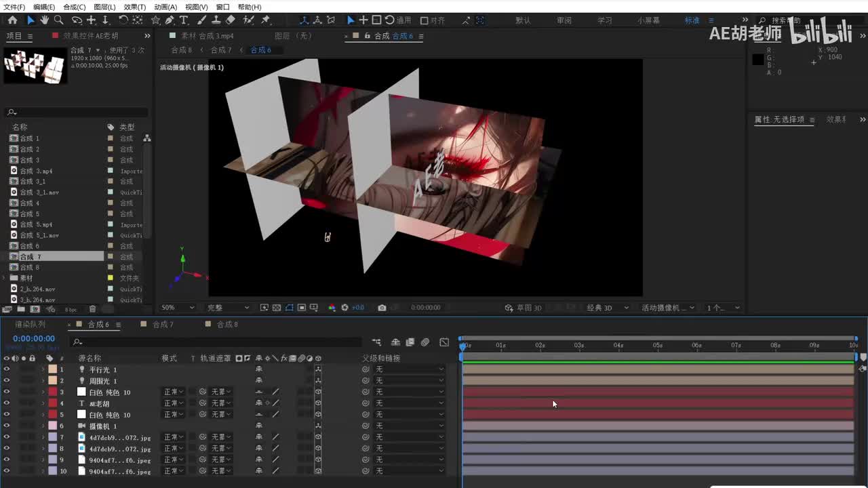The width and height of the screenshot is (868, 488).
Task: Toggle visibility of layer 3 白色 纯色 10
Action: point(6,392)
